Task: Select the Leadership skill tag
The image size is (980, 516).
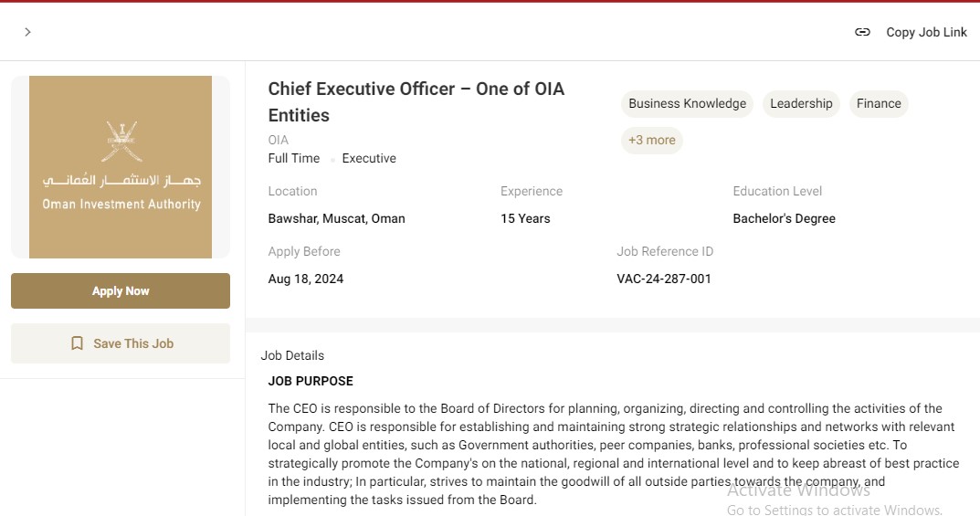Action: (x=801, y=104)
